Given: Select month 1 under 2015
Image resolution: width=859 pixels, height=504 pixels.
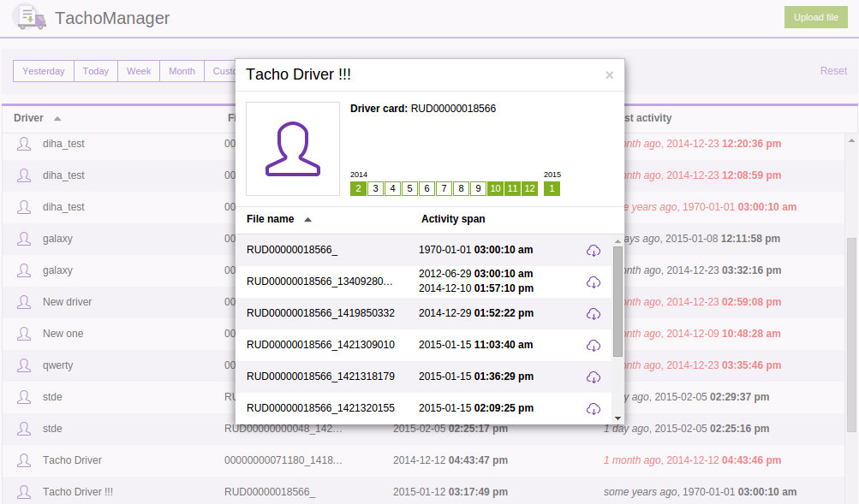Looking at the screenshot, I should click(x=552, y=188).
